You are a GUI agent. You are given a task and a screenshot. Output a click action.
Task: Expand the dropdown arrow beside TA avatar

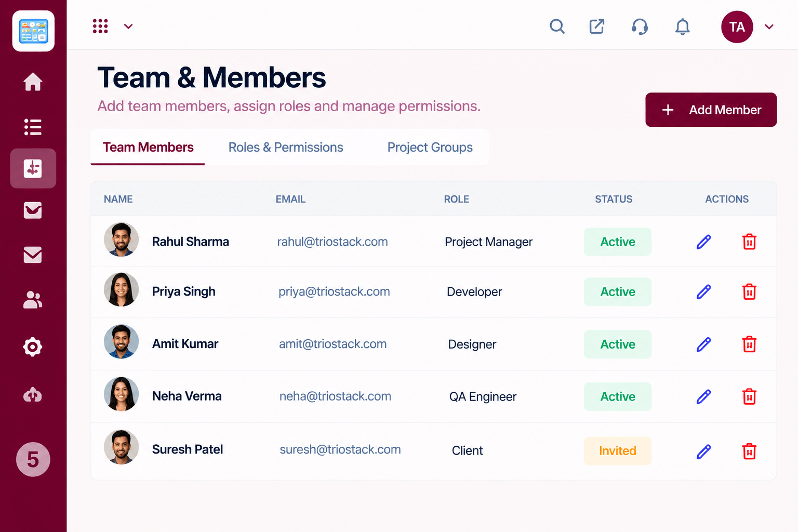point(769,27)
